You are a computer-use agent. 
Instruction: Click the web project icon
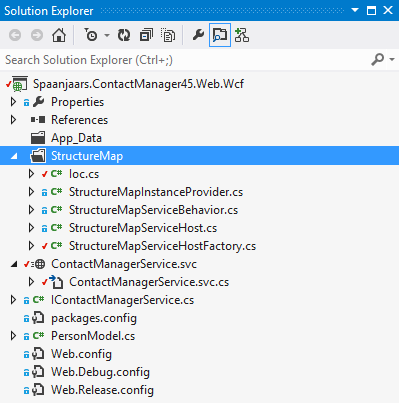pos(20,84)
